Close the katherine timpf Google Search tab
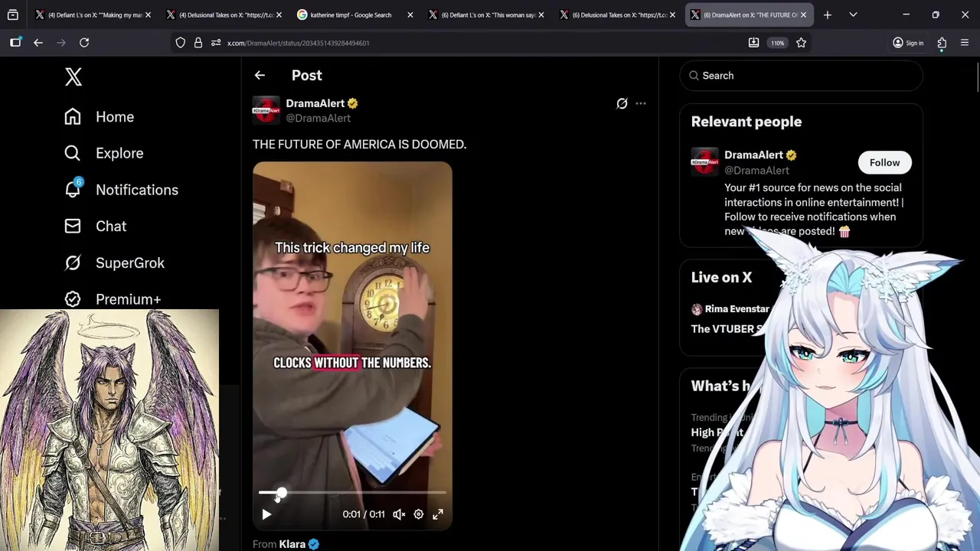 410,15
